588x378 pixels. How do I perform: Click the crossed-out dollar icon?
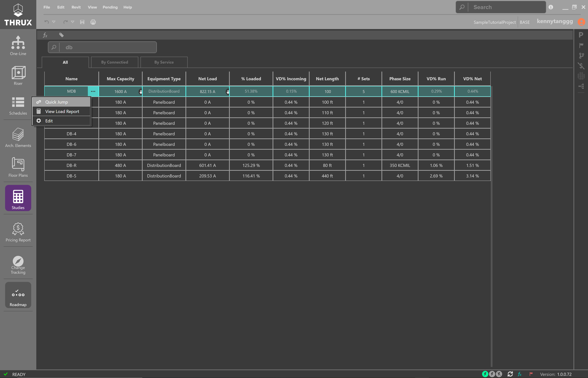[581, 66]
